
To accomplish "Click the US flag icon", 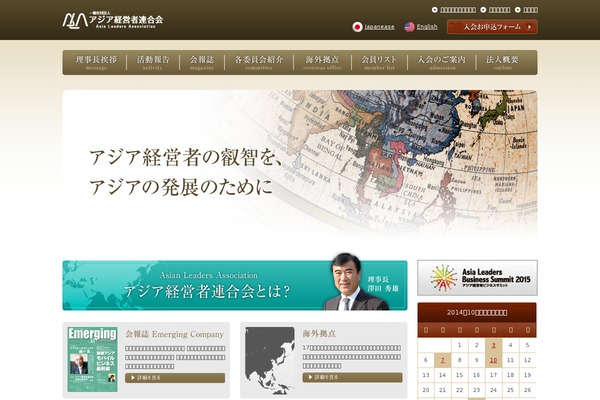I will [x=409, y=27].
